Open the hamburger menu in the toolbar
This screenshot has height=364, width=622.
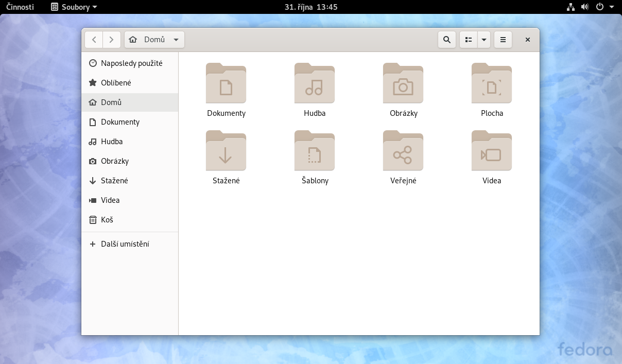(503, 39)
